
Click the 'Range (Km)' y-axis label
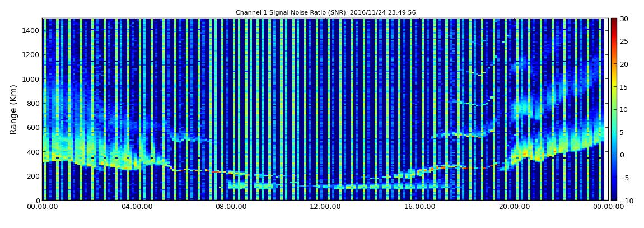tap(13, 110)
